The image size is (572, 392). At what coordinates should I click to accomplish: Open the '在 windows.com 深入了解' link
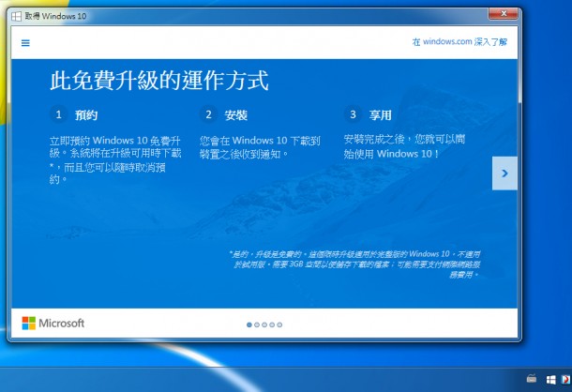pos(459,42)
